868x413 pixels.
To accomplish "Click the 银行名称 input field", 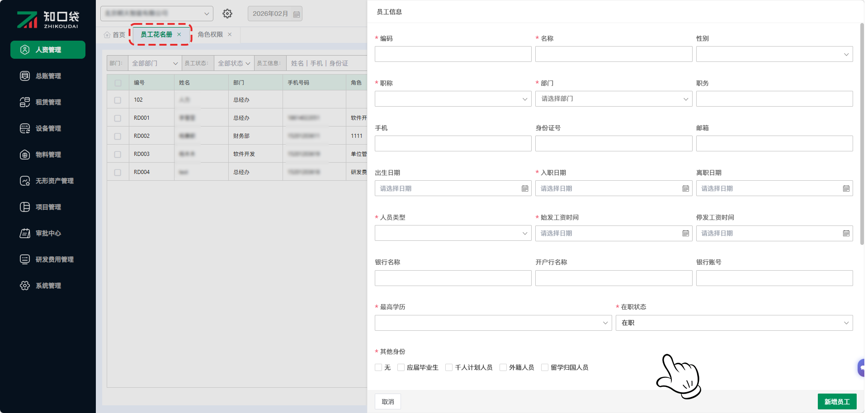I will click(453, 278).
